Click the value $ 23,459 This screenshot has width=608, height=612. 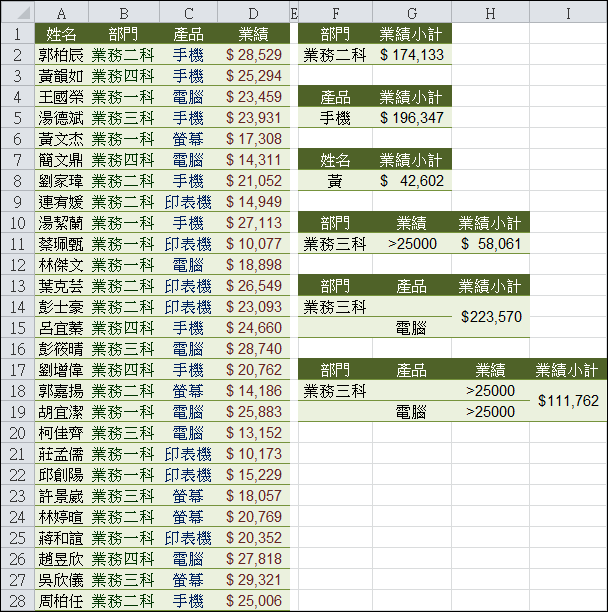tap(254, 97)
